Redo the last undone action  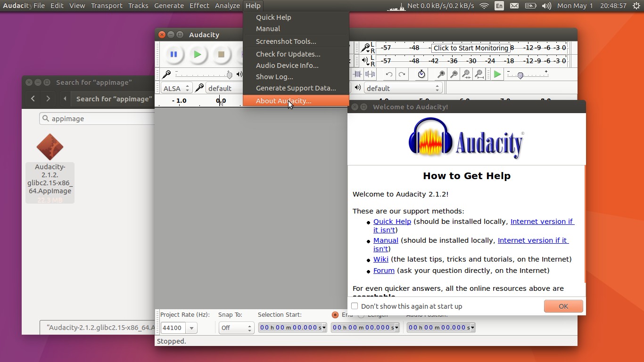[x=402, y=74]
